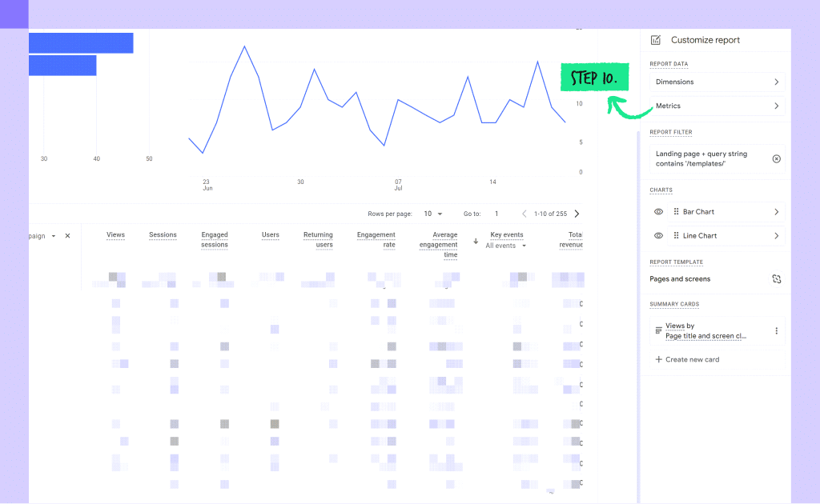Unlink the Pages and screens template
This screenshot has width=820, height=504.
(x=776, y=279)
